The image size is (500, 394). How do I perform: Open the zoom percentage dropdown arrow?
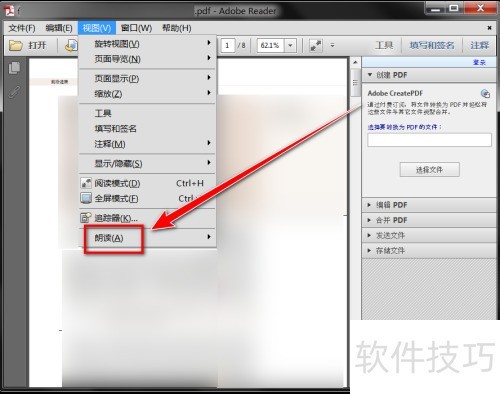coord(290,45)
